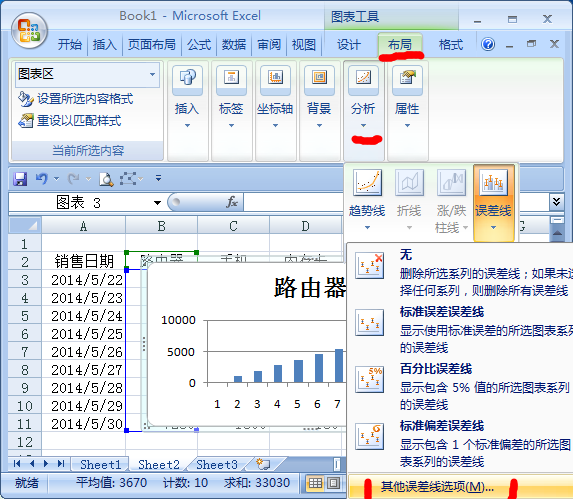This screenshot has height=499, width=573.
Task: Click the 求和: 33030 status bar entry
Action: click(257, 483)
